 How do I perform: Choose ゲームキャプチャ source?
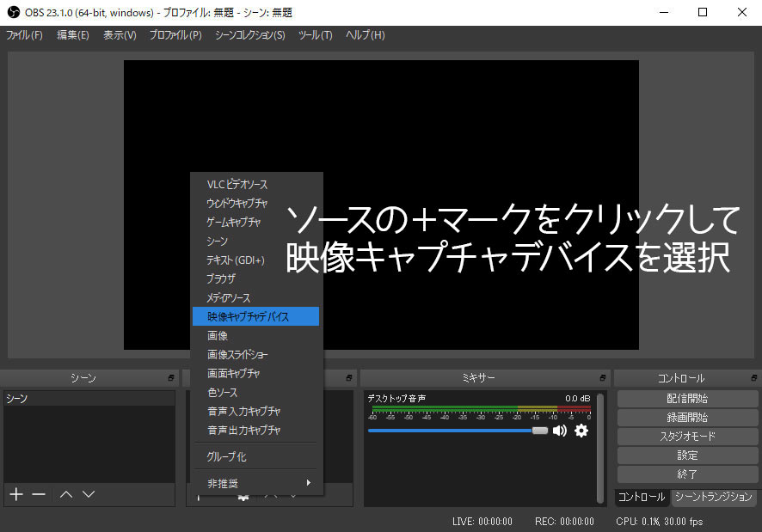[x=255, y=222]
